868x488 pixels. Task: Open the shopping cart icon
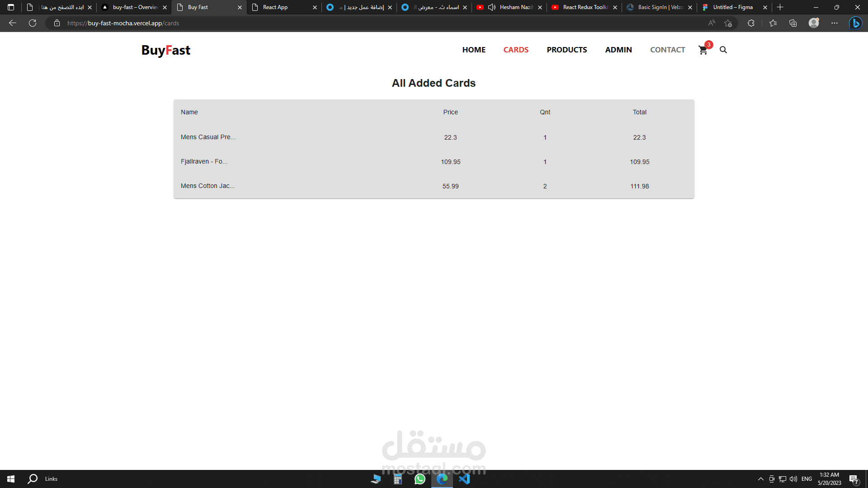pyautogui.click(x=703, y=50)
